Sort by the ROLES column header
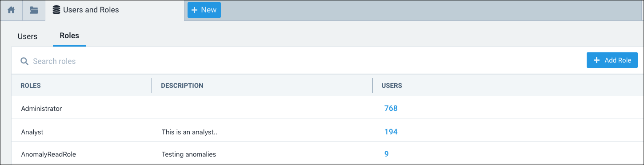 point(31,86)
